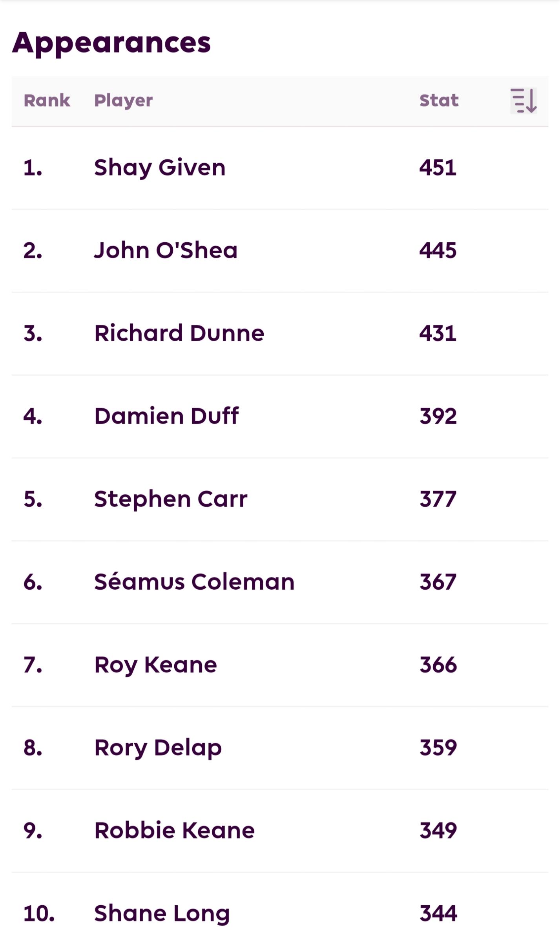The image size is (560, 943).
Task: Click the Stat column header
Action: click(x=439, y=101)
